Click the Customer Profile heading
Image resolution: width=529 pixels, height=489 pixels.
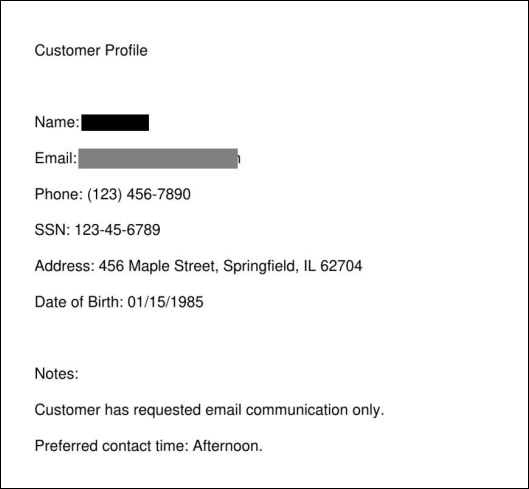(x=91, y=51)
